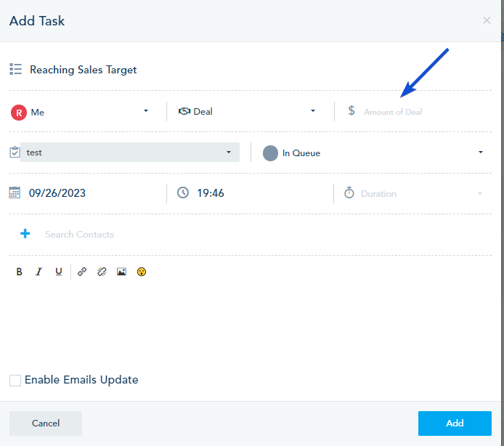Click the stopwatch Duration icon

349,193
